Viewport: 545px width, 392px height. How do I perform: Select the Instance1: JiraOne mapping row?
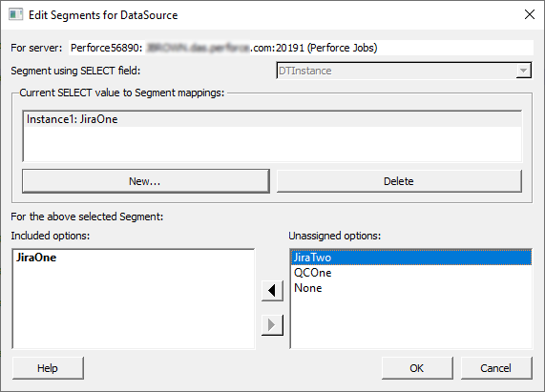273,119
